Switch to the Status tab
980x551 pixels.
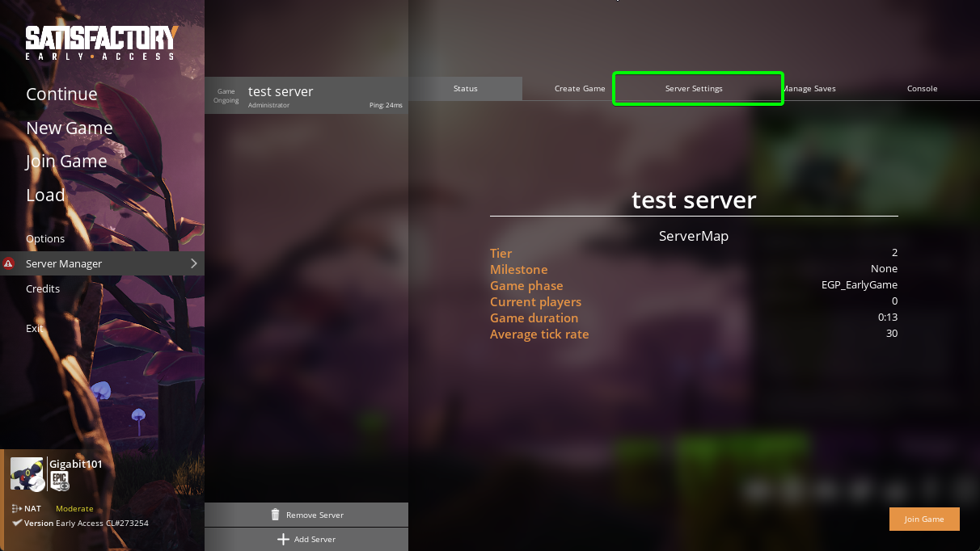click(x=466, y=88)
